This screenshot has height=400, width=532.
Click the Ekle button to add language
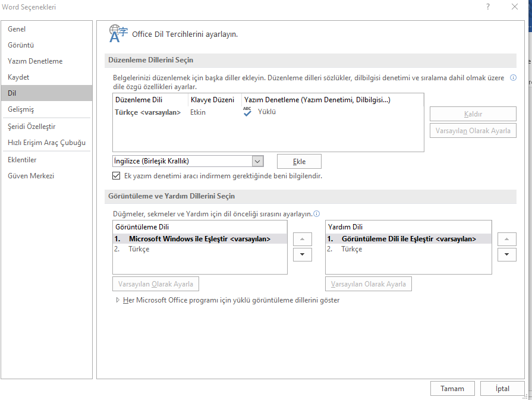[299, 161]
